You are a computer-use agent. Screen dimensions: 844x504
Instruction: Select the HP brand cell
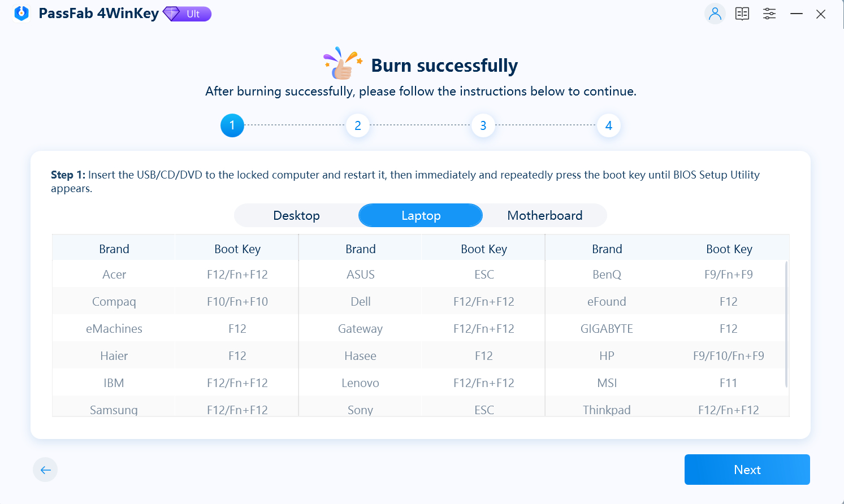coord(607,356)
